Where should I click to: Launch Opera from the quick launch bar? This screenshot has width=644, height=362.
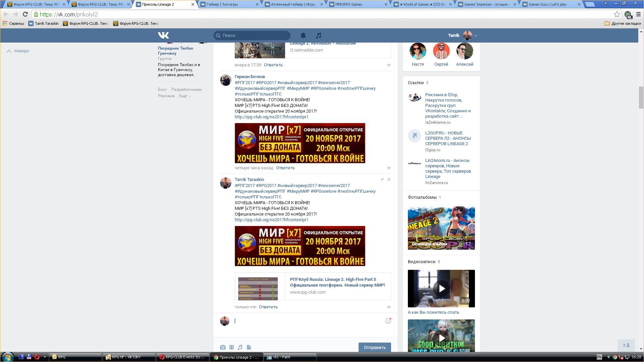pyautogui.click(x=37, y=357)
